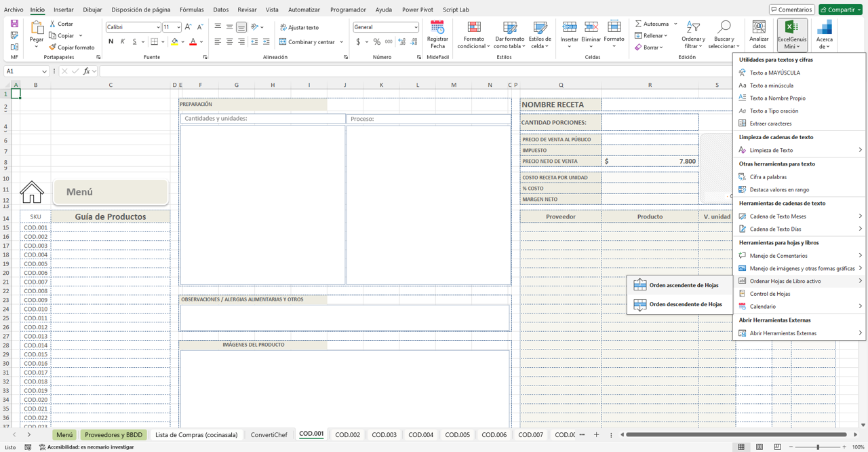Screen dimensions: 868x452
Task: Click the horizontal sheet scrollbar
Action: coord(736,435)
